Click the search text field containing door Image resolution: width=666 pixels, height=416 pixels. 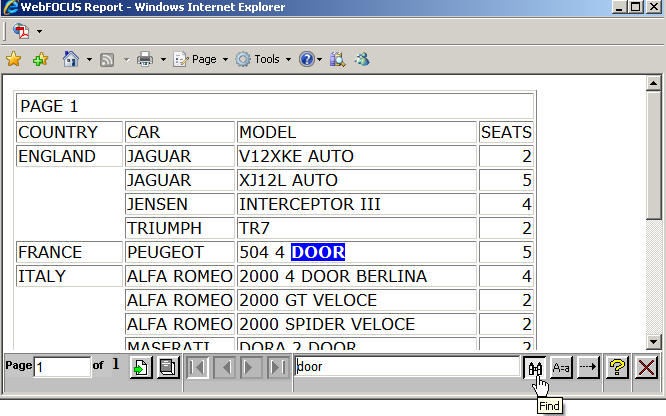pos(407,366)
